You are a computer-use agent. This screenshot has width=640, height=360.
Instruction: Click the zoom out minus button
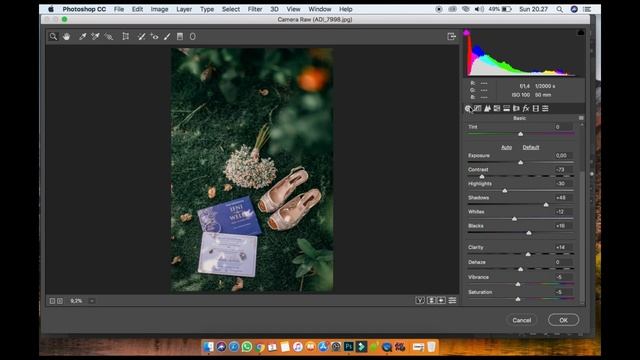coord(52,301)
